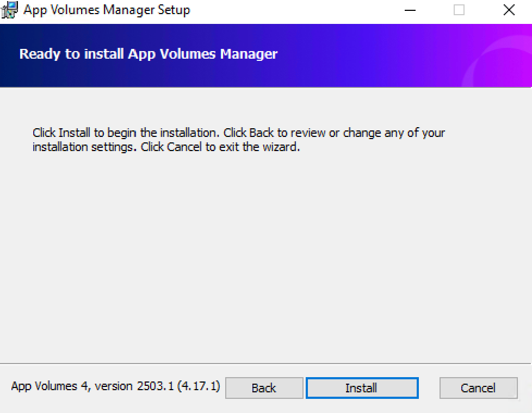Cancel the App Volumes Manager setup
Viewport: 532px width, 413px height.
point(478,388)
